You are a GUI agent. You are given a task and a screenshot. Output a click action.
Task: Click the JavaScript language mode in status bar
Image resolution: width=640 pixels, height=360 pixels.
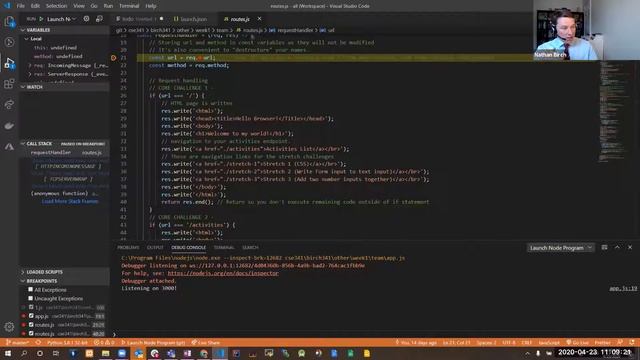pyautogui.click(x=549, y=342)
